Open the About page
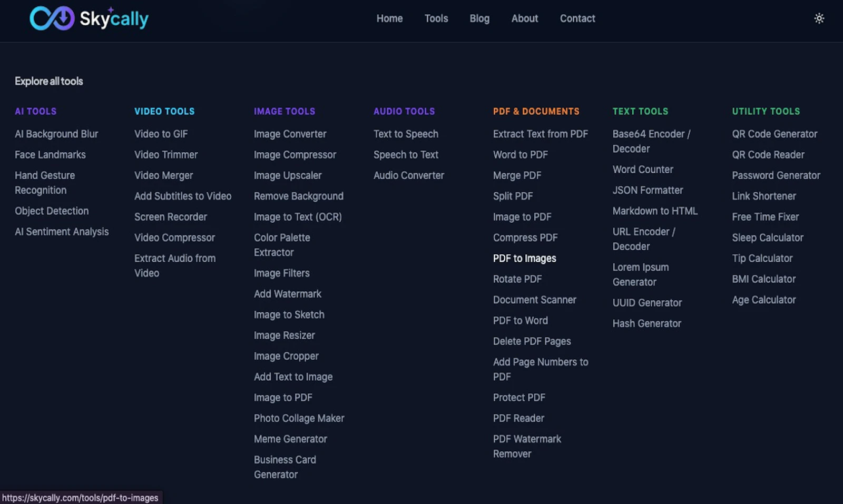This screenshot has width=843, height=504. click(525, 18)
